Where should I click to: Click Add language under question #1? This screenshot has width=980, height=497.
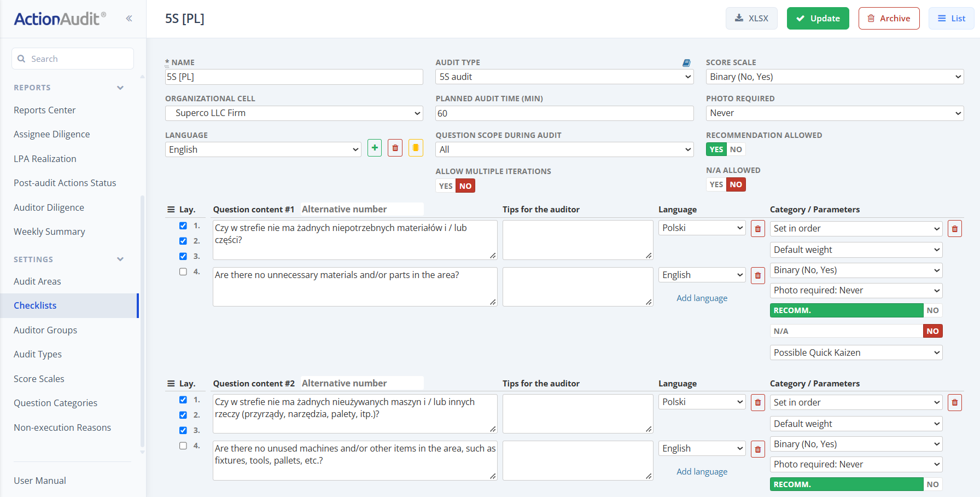pyautogui.click(x=702, y=298)
